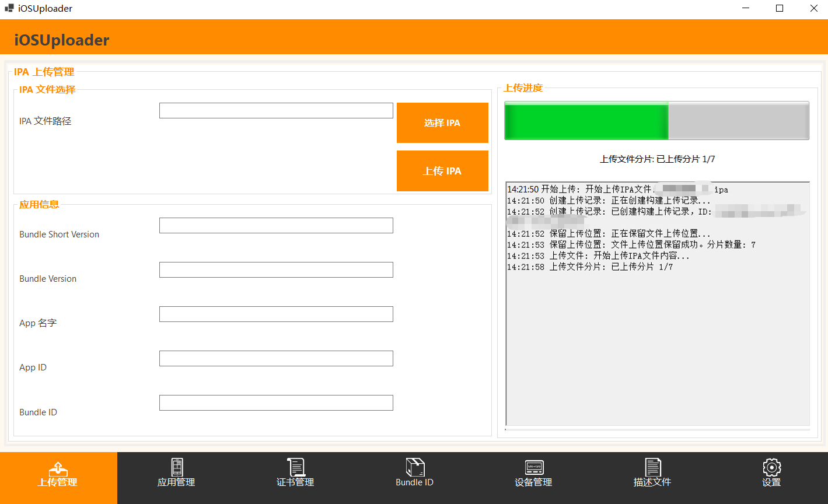Click the 上传 IPA button
The height and width of the screenshot is (504, 828).
[442, 170]
